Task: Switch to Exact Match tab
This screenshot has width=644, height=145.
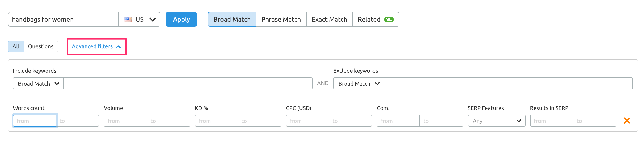Action: [329, 20]
